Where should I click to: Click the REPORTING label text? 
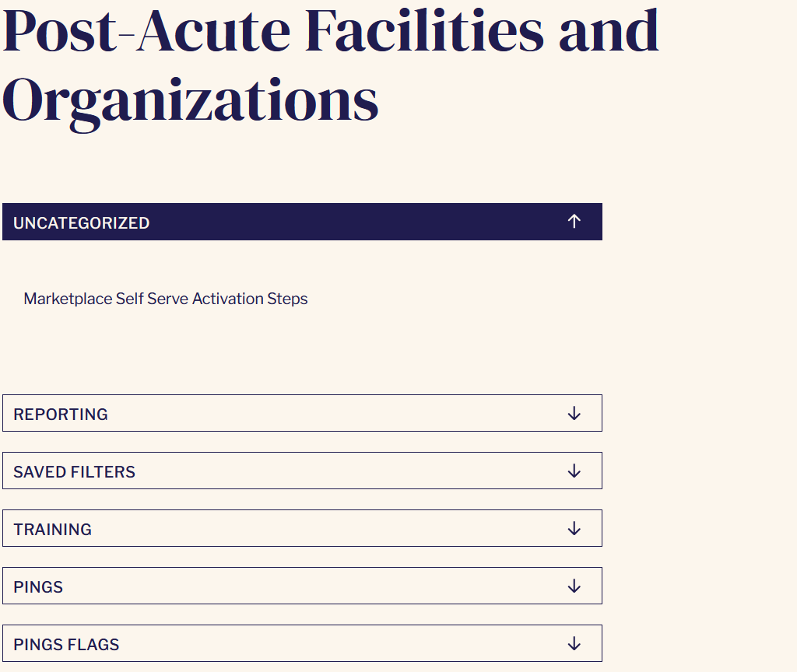click(61, 415)
